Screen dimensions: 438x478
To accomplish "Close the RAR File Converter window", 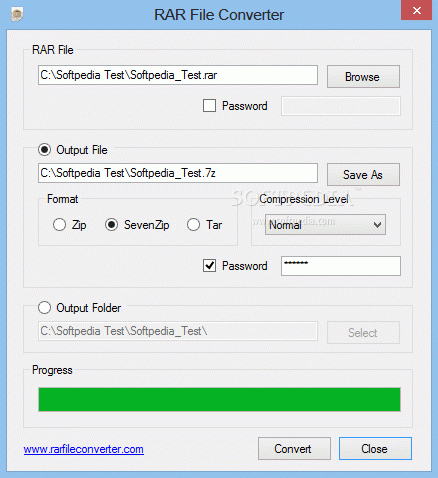I will pos(416,10).
